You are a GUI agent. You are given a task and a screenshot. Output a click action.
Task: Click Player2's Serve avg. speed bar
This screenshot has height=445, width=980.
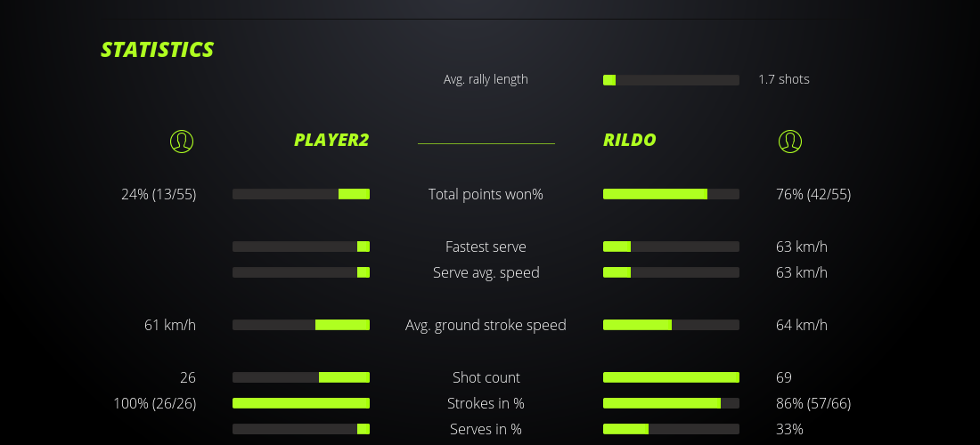301,272
